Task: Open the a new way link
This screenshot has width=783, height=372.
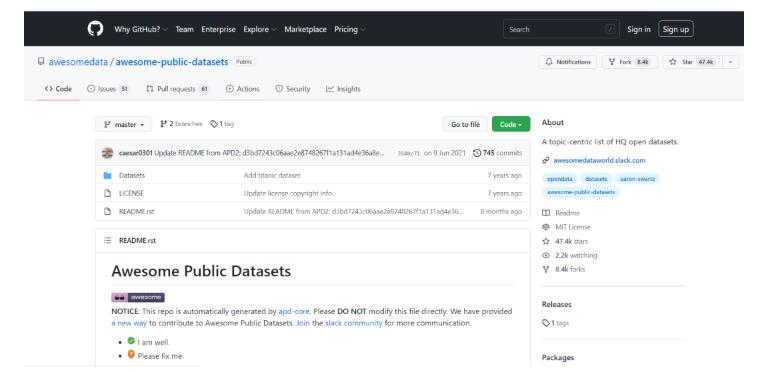Action: point(129,323)
